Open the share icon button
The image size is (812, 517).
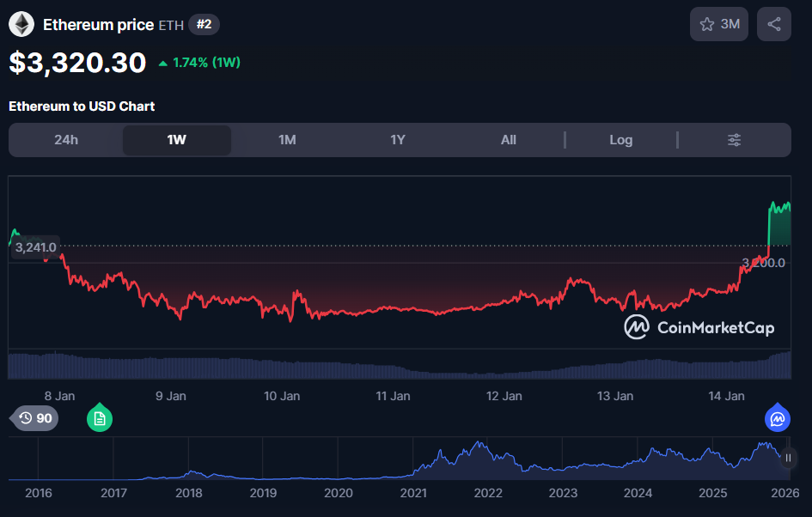pyautogui.click(x=773, y=24)
